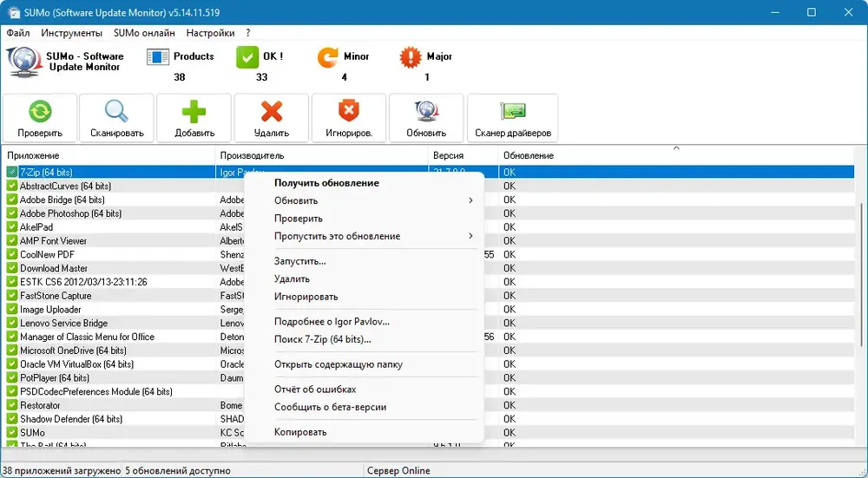Start scan with Сканировать magnifier icon
This screenshot has height=478, width=868.
(x=117, y=112)
